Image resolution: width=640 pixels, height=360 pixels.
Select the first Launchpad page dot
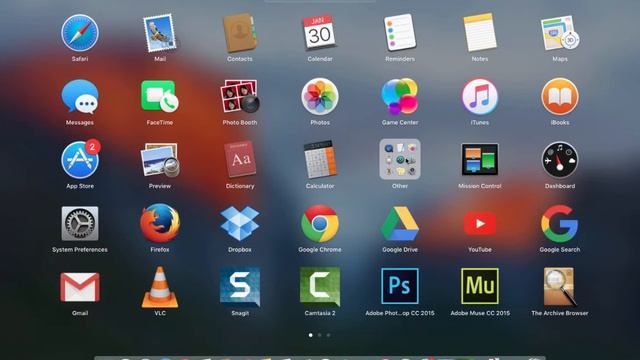311,335
